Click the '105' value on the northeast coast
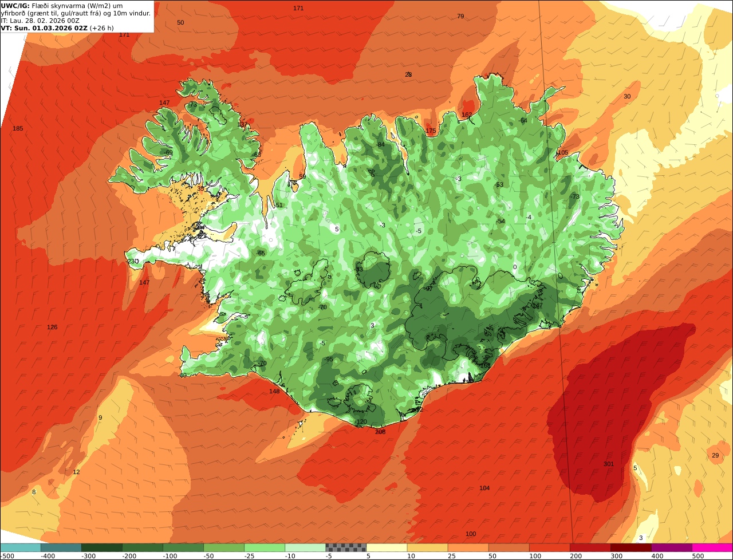 (563, 152)
